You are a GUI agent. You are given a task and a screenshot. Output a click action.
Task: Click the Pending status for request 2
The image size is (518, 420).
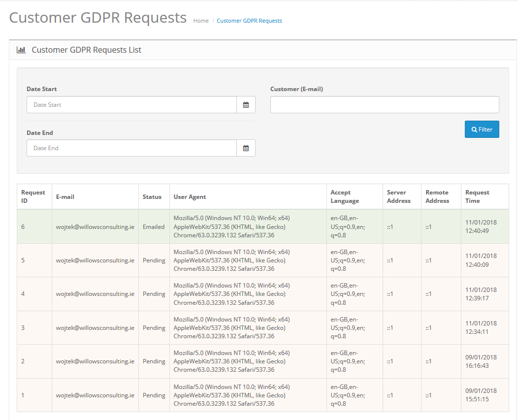[154, 361]
